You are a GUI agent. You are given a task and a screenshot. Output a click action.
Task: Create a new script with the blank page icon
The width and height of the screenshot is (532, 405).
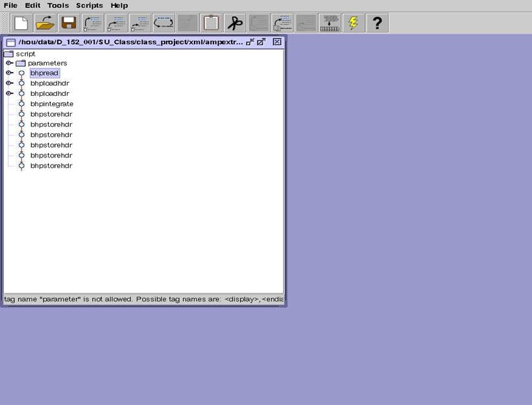pyautogui.click(x=21, y=23)
